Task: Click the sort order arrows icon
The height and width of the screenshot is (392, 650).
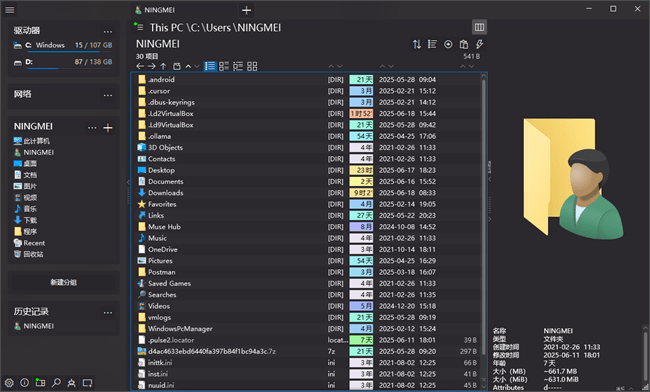Action: coord(417,44)
